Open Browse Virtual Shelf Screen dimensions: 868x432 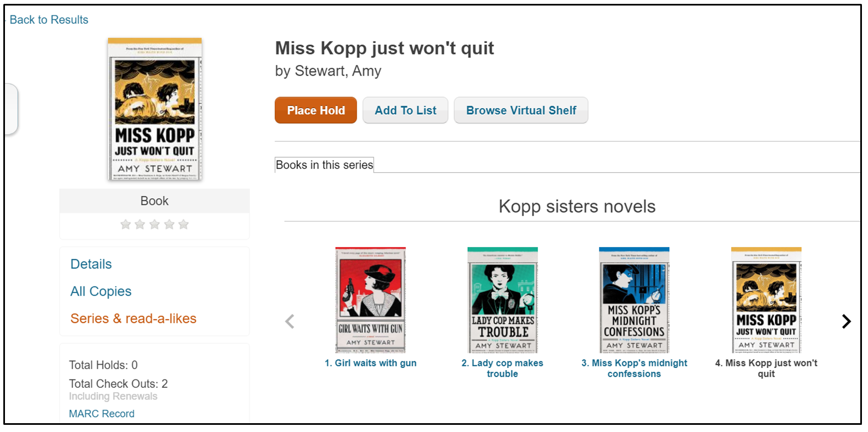[x=520, y=110]
